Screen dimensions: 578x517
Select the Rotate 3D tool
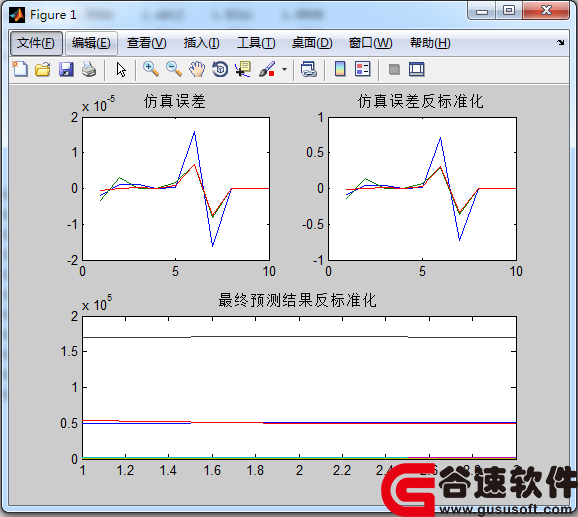[x=220, y=69]
